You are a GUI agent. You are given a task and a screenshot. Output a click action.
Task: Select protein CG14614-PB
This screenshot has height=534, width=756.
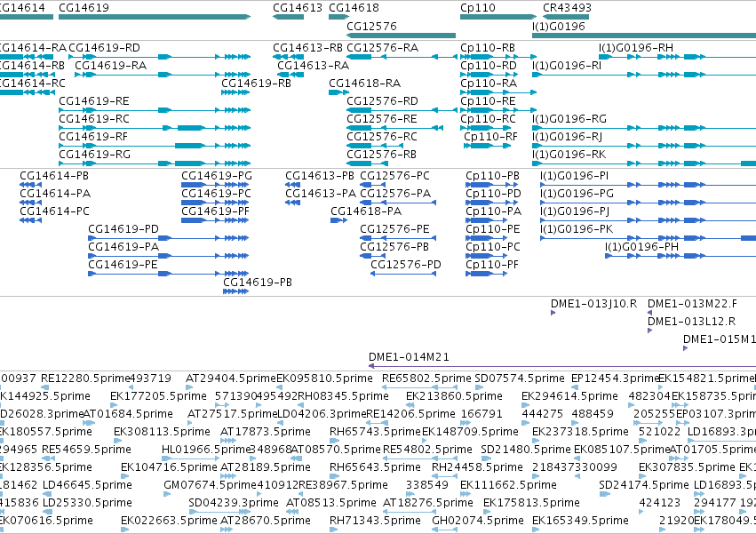click(x=54, y=176)
